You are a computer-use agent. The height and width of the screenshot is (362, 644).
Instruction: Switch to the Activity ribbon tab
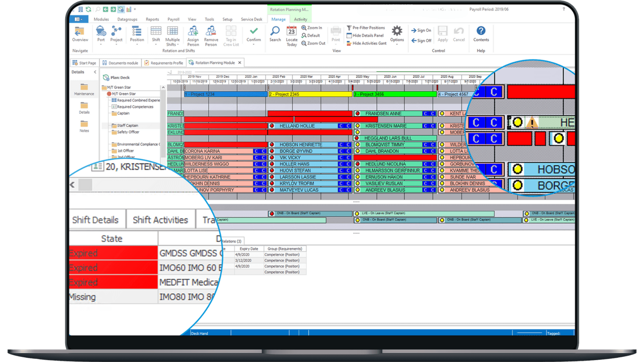tap(301, 19)
